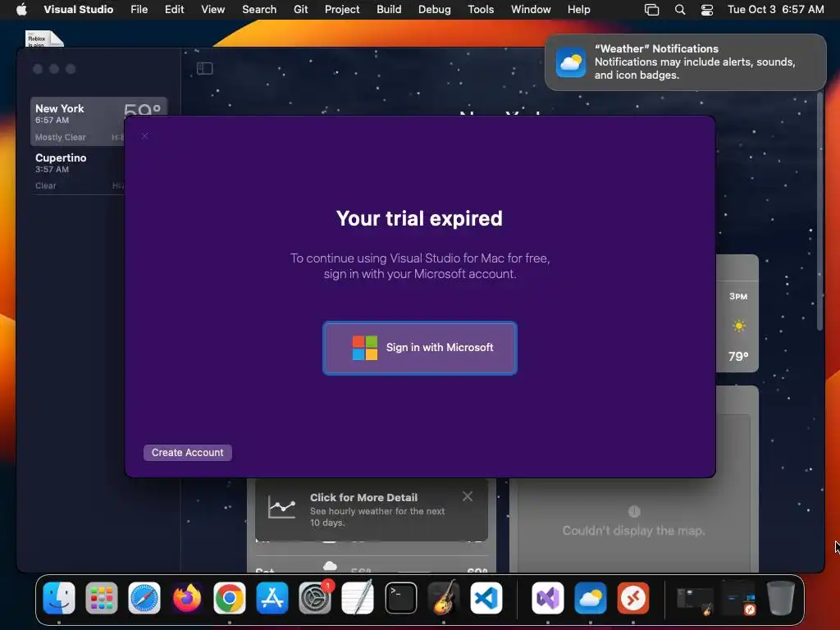Open the Visual Studio app menu
Image resolution: width=840 pixels, height=630 pixels.
pos(78,9)
